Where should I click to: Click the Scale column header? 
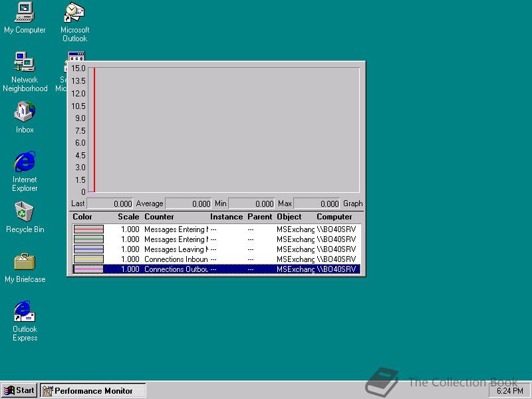click(x=128, y=217)
